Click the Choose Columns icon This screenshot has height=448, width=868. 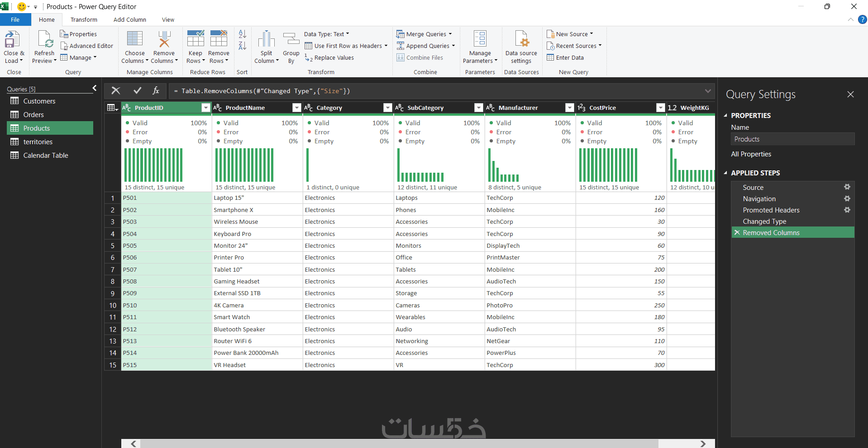pyautogui.click(x=135, y=39)
